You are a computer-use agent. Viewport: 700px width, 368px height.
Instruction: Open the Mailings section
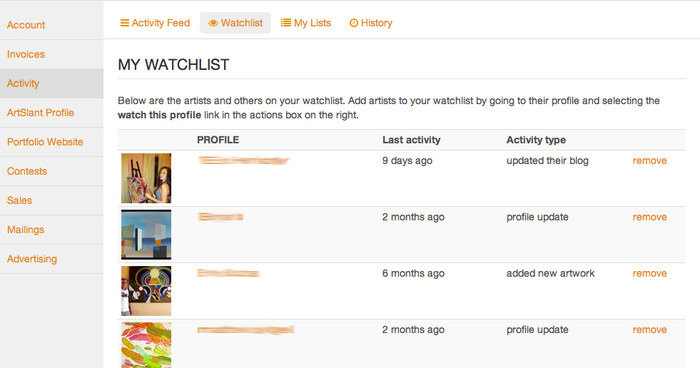coord(25,230)
